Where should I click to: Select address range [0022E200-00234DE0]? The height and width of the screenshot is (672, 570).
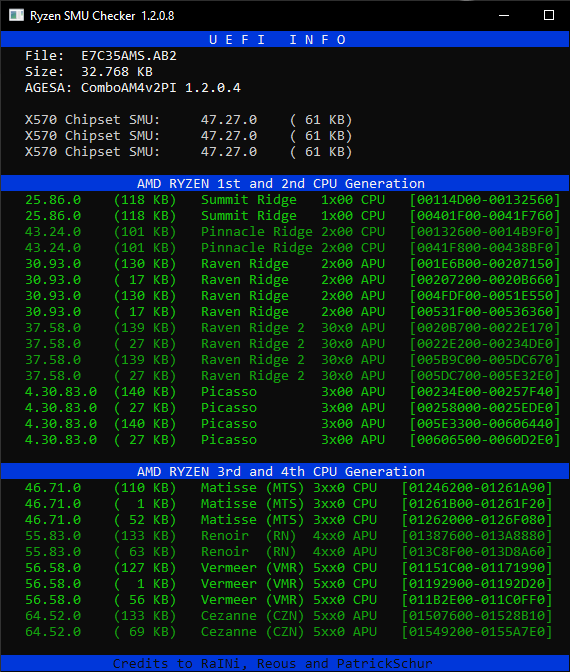coord(485,344)
